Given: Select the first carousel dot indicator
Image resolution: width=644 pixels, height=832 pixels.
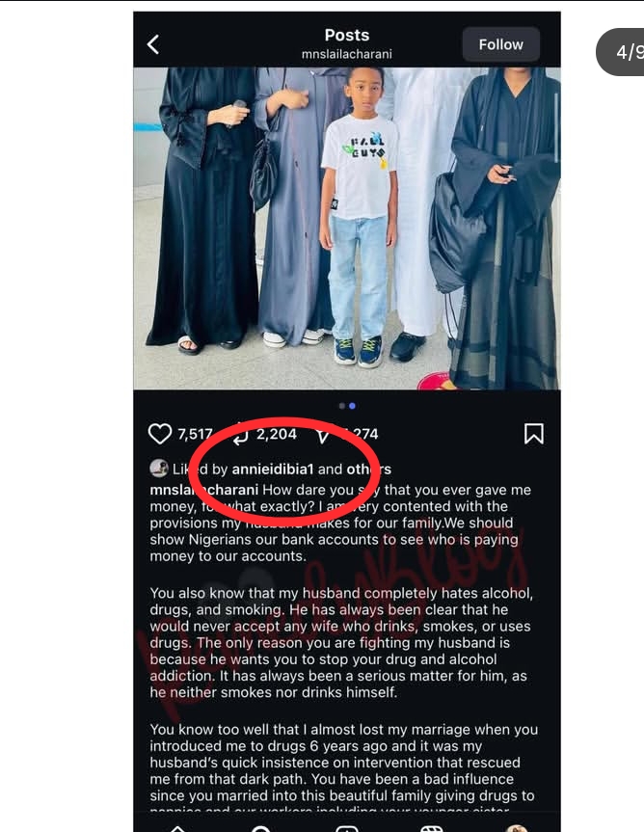Looking at the screenshot, I should [x=342, y=406].
